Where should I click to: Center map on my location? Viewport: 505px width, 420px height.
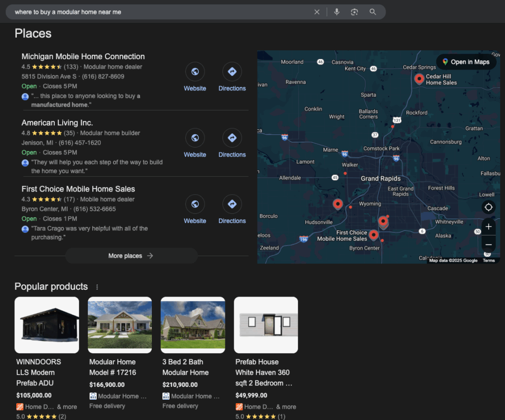488,207
